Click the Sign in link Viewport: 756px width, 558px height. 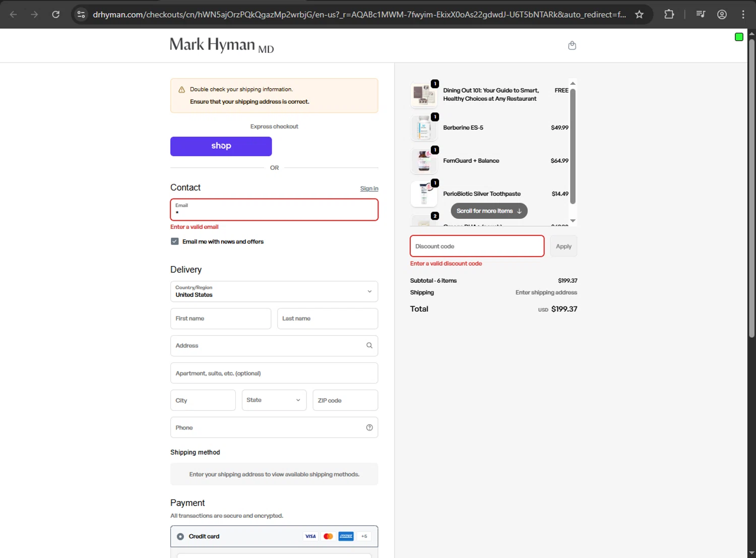click(369, 189)
